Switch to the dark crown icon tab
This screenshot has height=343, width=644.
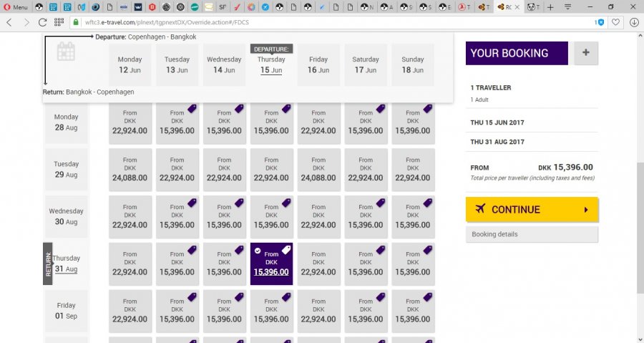pyautogui.click(x=138, y=7)
